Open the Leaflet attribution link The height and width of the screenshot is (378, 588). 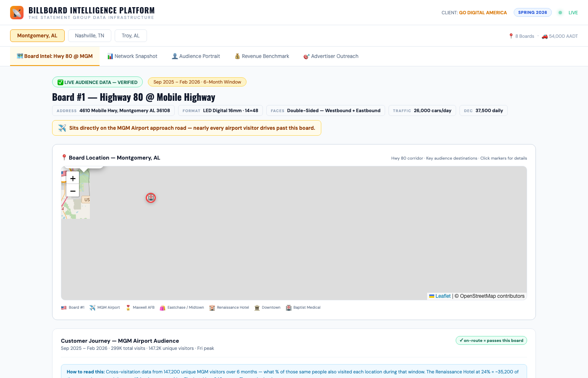(443, 296)
